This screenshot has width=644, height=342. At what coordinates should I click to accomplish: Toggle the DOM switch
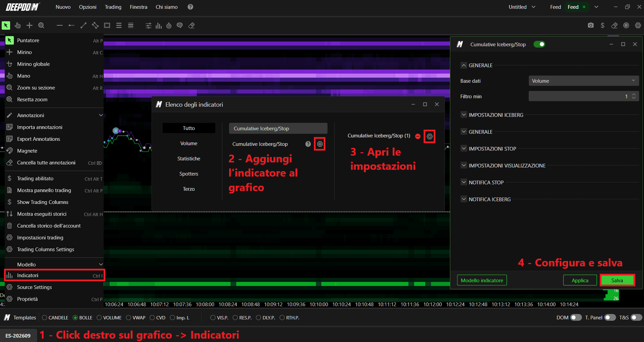[576, 317]
